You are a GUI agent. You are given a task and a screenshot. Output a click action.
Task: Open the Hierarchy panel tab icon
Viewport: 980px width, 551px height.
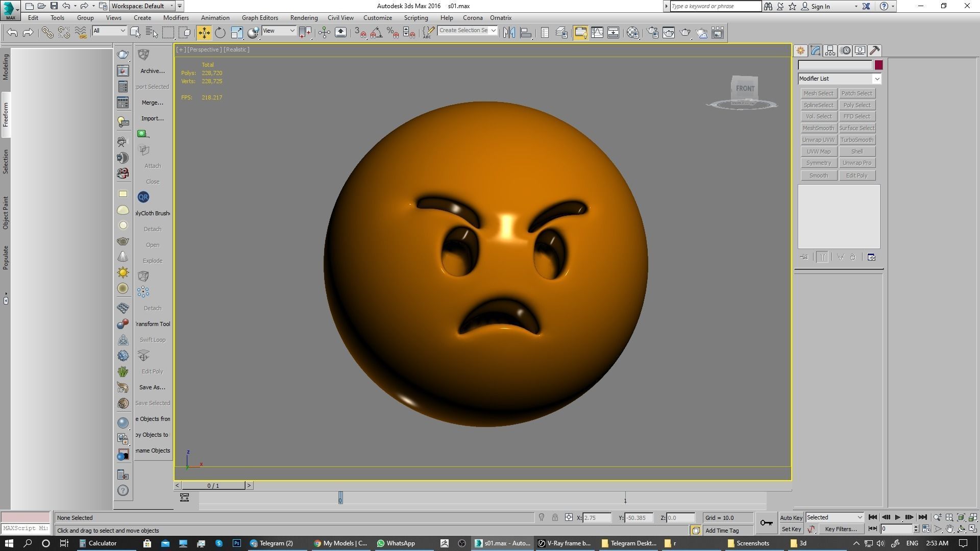pyautogui.click(x=830, y=51)
